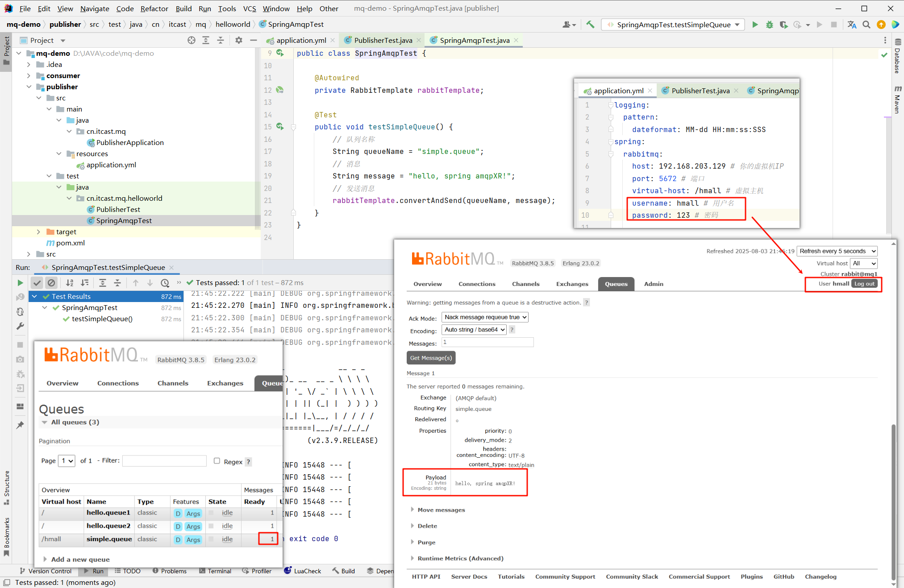Click the Run with Coverage icon
Viewport: 904px width, 588px height.
coord(783,25)
